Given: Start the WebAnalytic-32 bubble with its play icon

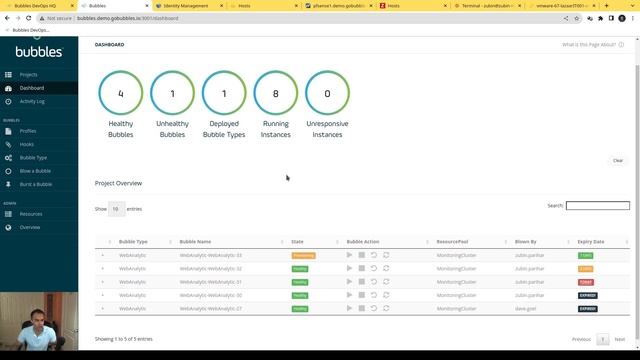Looking at the screenshot, I should [349, 269].
